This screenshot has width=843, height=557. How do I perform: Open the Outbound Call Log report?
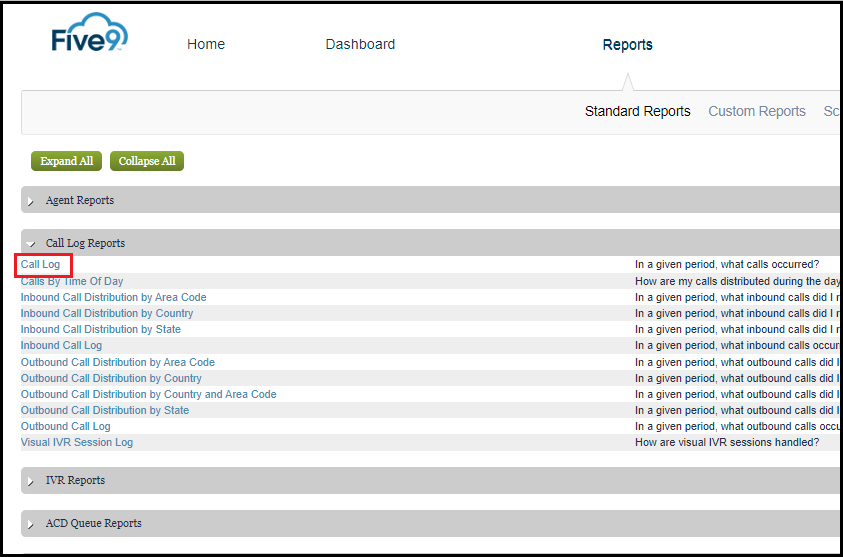[x=66, y=426]
